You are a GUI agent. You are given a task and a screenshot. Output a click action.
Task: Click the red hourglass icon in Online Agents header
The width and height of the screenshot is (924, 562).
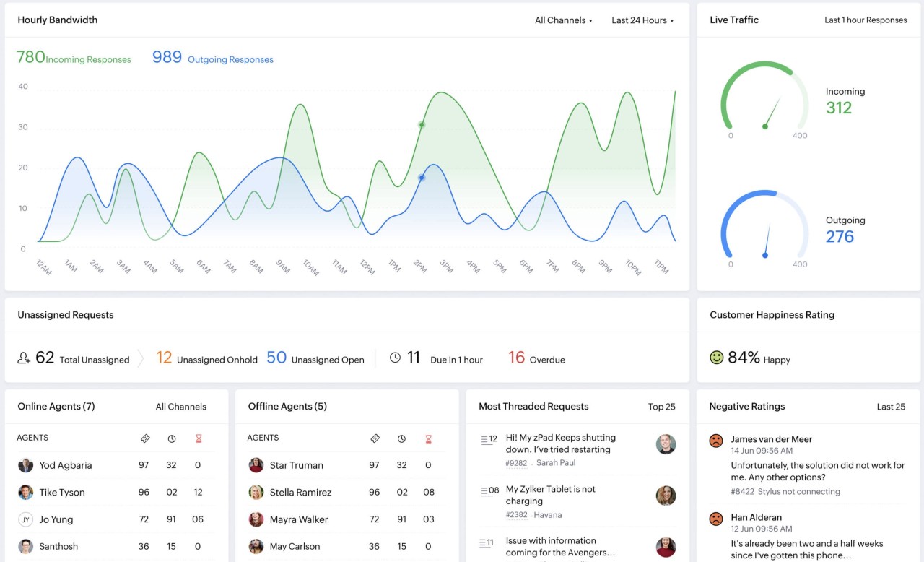[x=198, y=438]
